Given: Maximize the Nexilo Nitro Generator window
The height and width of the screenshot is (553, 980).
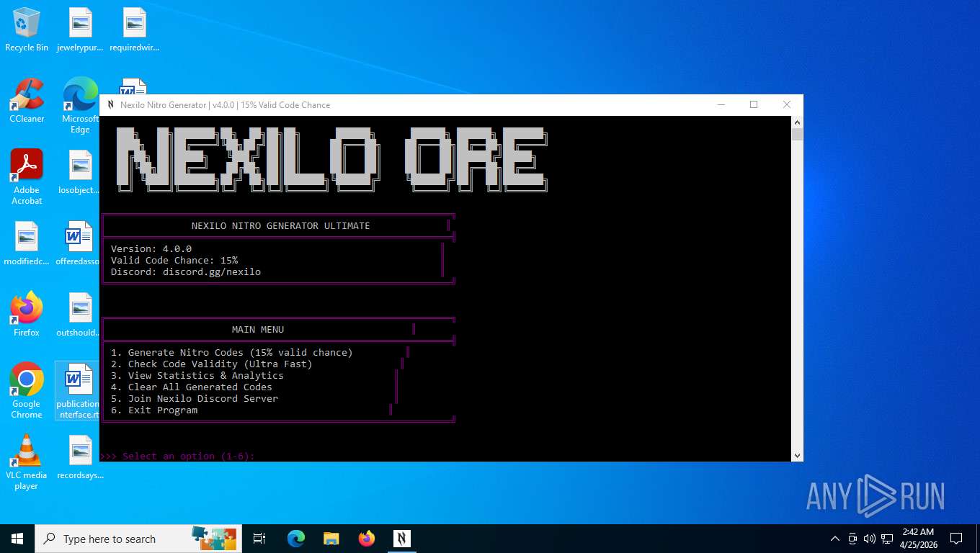Looking at the screenshot, I should coord(754,105).
